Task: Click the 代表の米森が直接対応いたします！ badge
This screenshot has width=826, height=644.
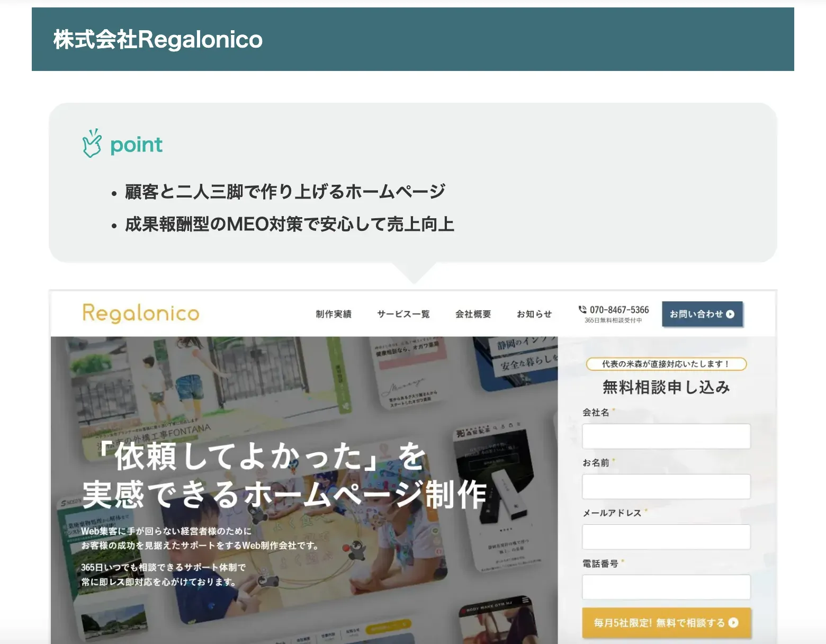Action: [666, 364]
